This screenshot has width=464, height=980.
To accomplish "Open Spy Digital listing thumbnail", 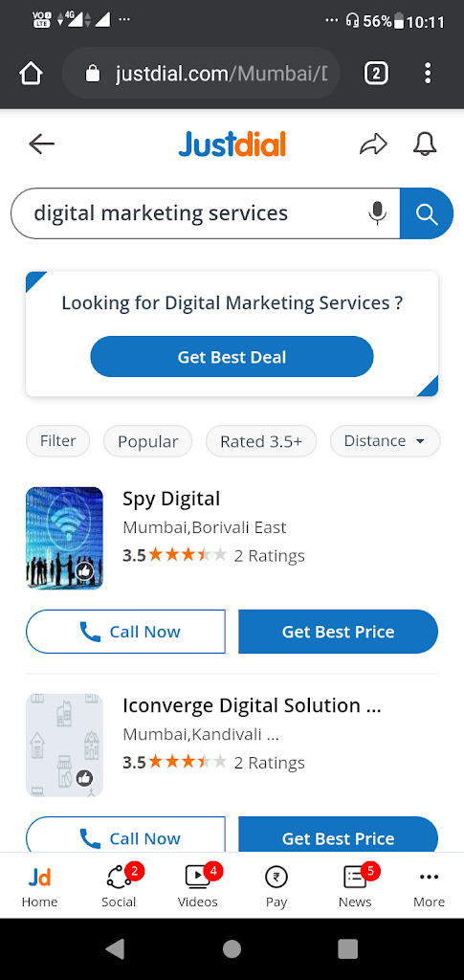I will click(64, 538).
